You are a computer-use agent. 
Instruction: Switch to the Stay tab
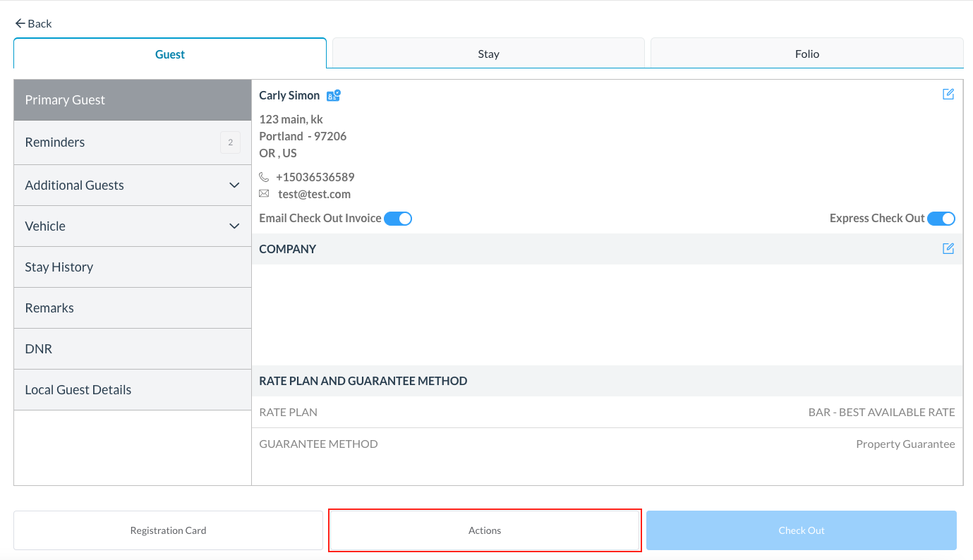coord(488,54)
